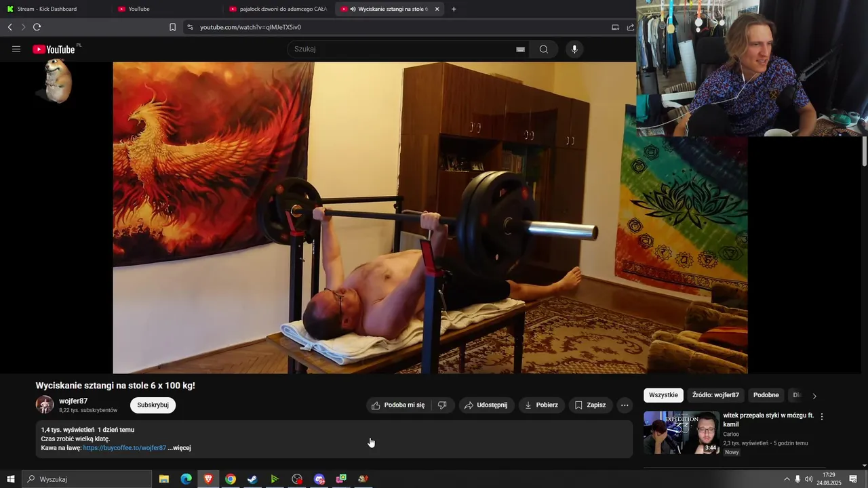
Task: Open Steam from the taskbar
Action: 252,479
